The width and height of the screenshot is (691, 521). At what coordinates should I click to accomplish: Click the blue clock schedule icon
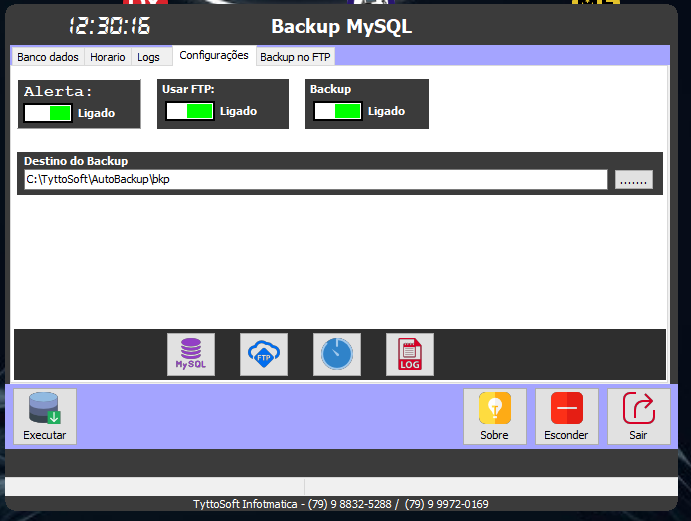(337, 355)
